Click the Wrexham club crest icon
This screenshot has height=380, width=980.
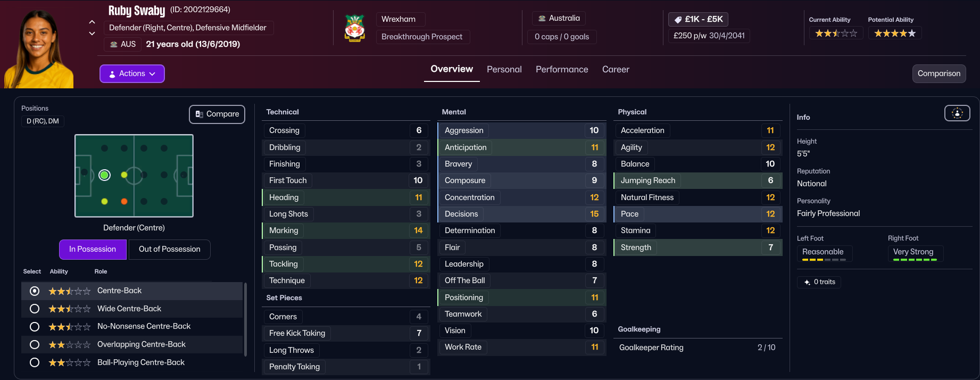pyautogui.click(x=355, y=28)
